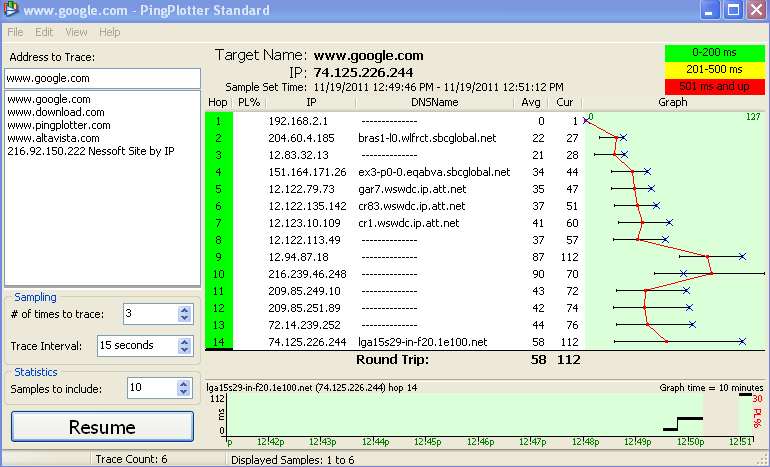Select hop 14 green cell
This screenshot has width=770, height=467.
click(x=219, y=342)
